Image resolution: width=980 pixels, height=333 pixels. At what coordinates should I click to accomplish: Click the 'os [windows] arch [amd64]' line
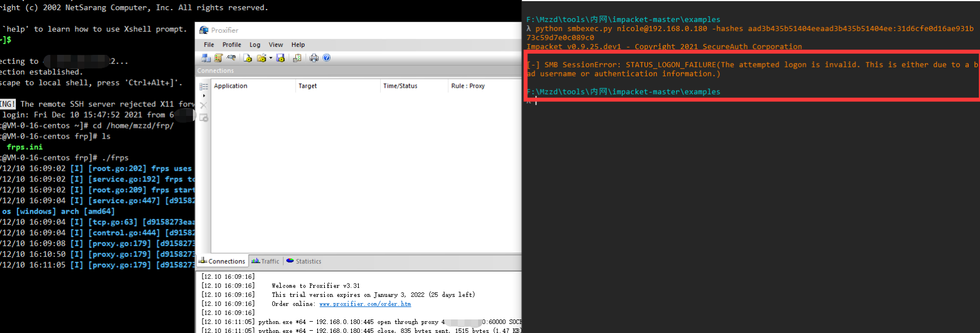point(58,211)
